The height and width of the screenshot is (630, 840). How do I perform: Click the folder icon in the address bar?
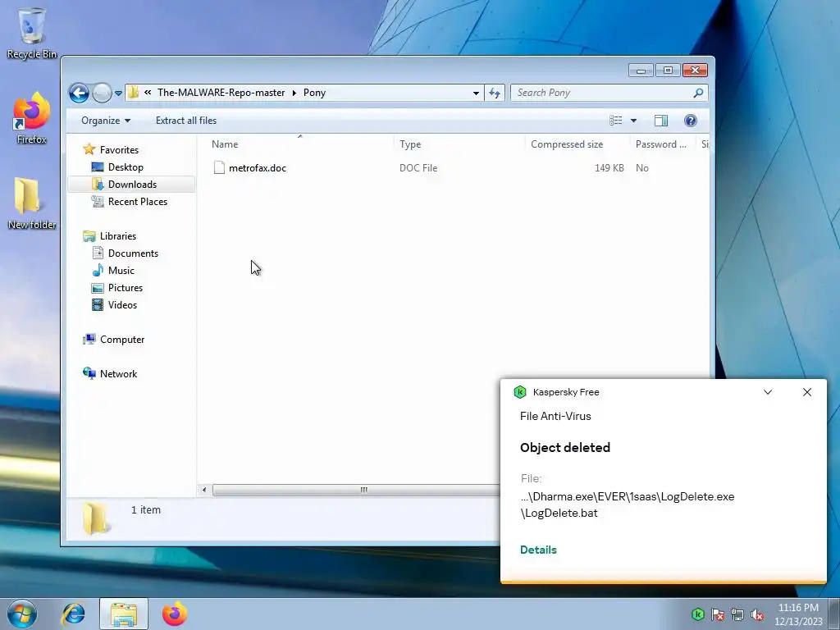coord(133,93)
